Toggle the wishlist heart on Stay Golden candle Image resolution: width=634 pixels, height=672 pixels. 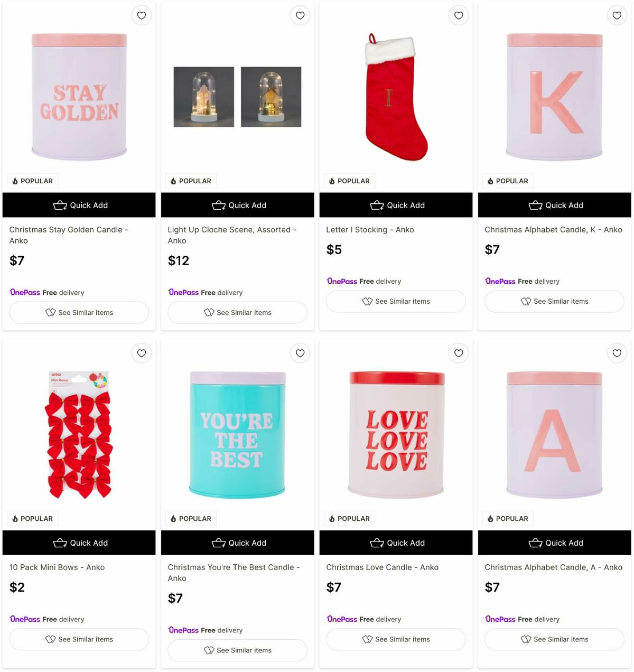point(141,15)
